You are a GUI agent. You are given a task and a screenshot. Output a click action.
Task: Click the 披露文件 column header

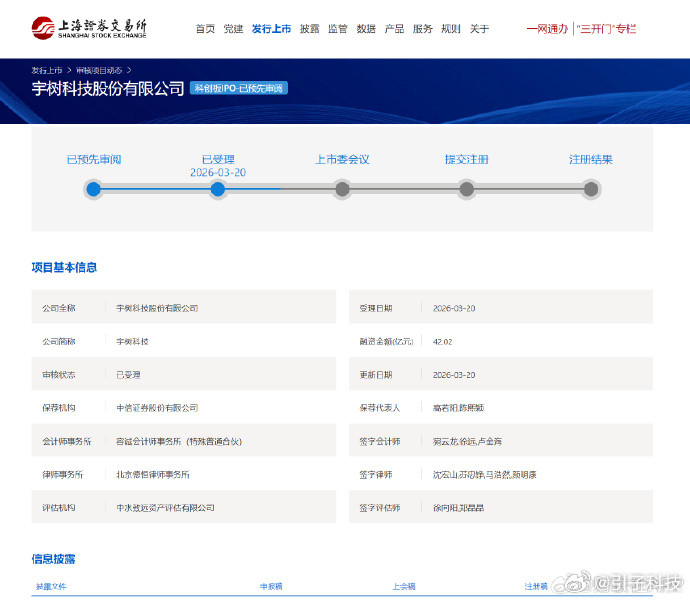(51, 586)
